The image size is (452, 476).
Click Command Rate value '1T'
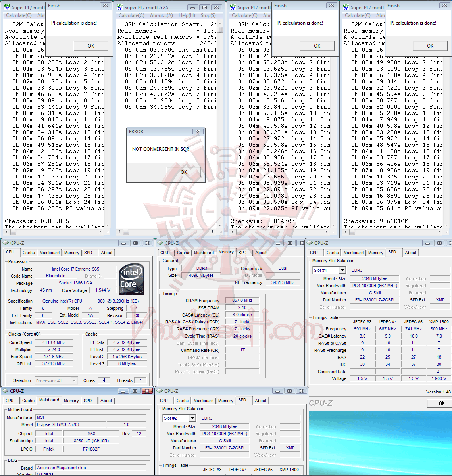(x=242, y=350)
